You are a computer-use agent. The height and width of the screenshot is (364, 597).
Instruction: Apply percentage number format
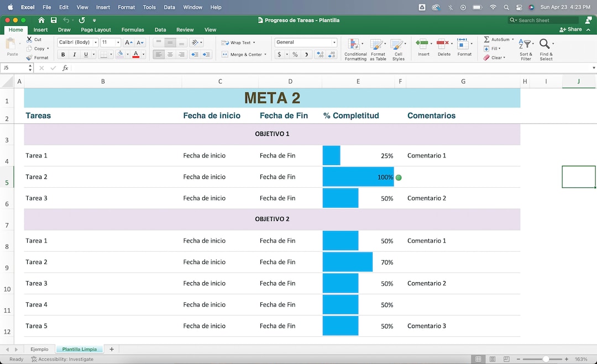pos(295,55)
